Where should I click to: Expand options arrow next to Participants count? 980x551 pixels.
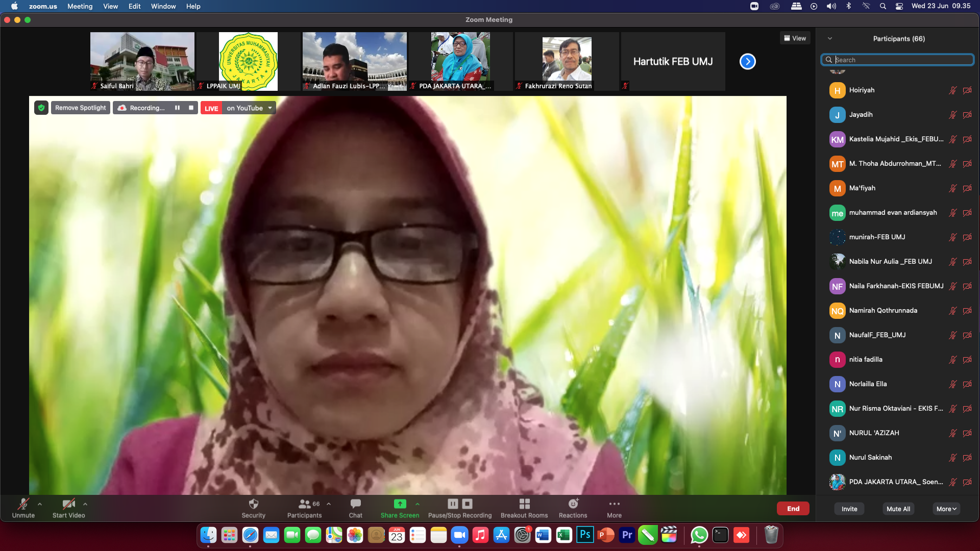(x=329, y=504)
